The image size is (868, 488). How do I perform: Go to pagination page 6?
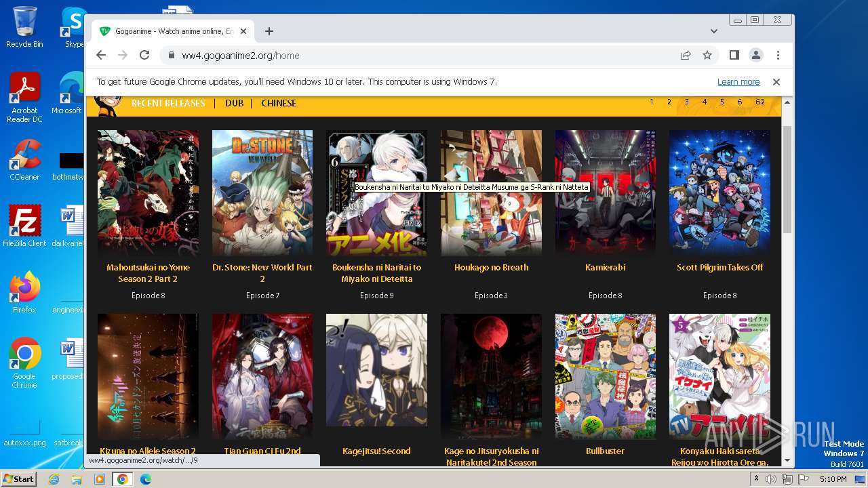click(739, 102)
